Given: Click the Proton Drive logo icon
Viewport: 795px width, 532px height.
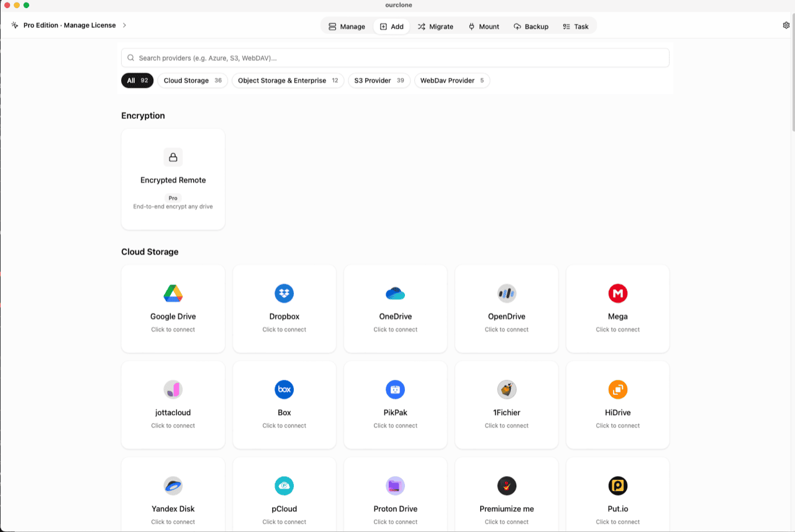Looking at the screenshot, I should (395, 485).
